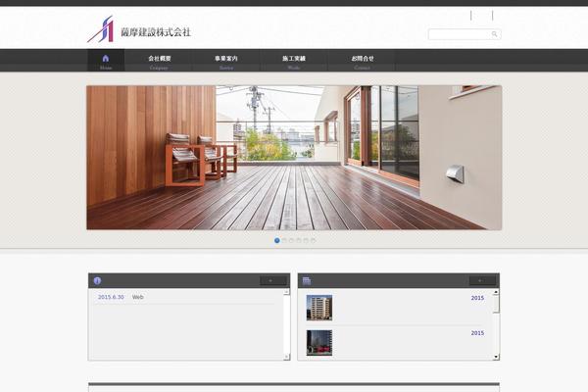The height and width of the screenshot is (392, 588).
Task: Click the first work's 2015 label
Action: (x=477, y=298)
